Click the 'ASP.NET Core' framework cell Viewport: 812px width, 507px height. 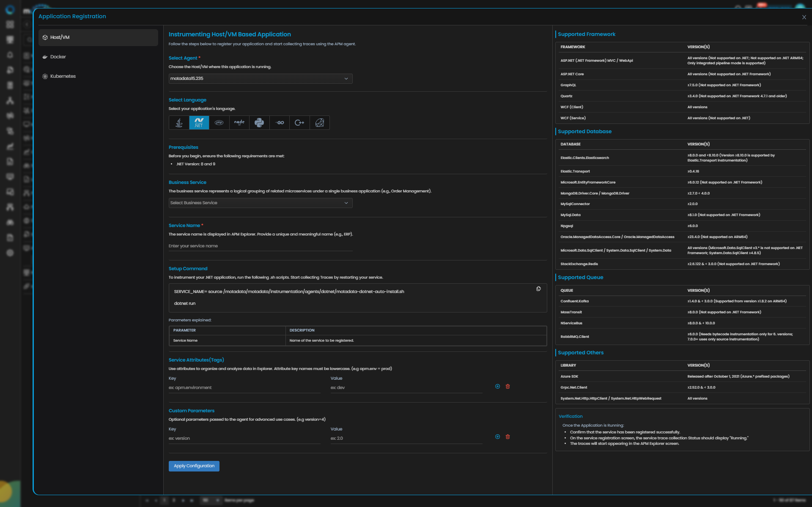[x=572, y=74]
